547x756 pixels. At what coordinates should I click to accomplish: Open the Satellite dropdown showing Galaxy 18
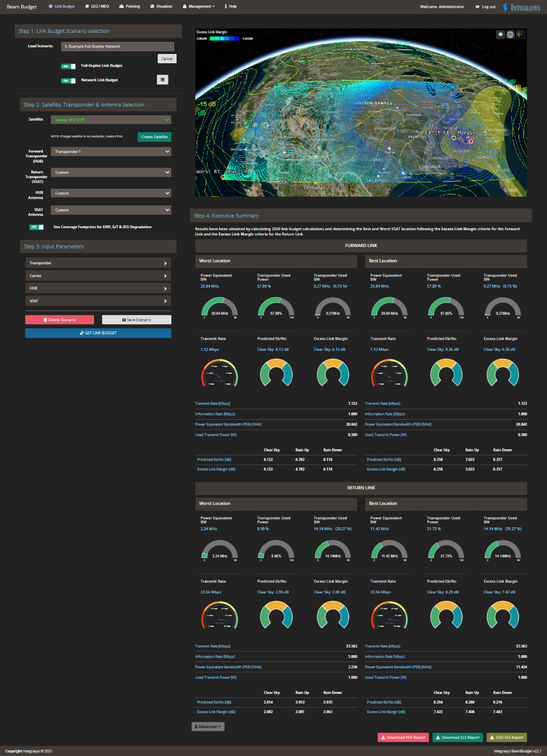tap(111, 120)
